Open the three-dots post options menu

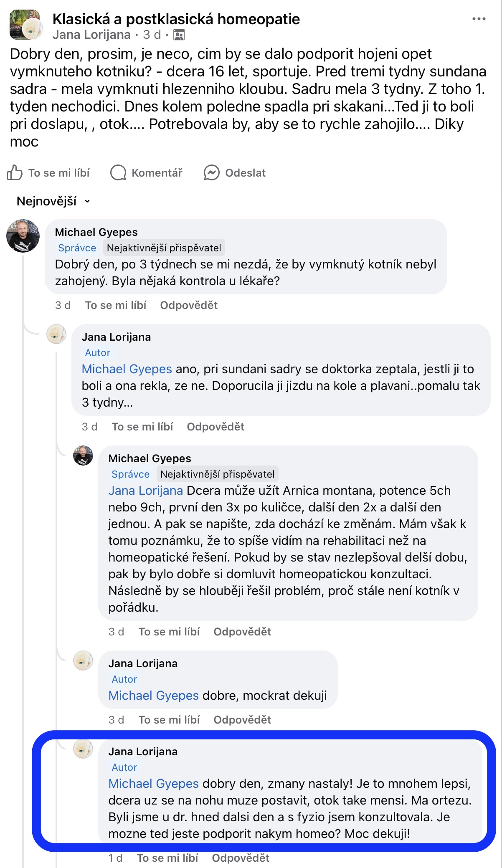pyautogui.click(x=479, y=19)
